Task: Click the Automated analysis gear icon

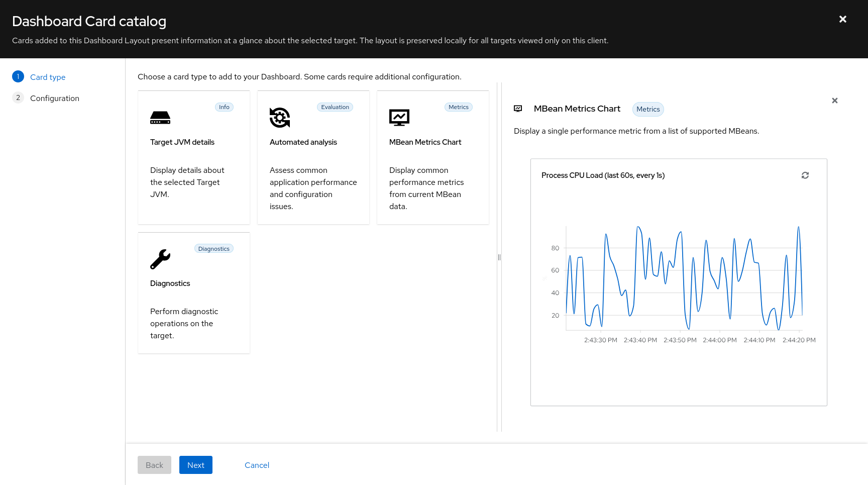Action: [280, 118]
